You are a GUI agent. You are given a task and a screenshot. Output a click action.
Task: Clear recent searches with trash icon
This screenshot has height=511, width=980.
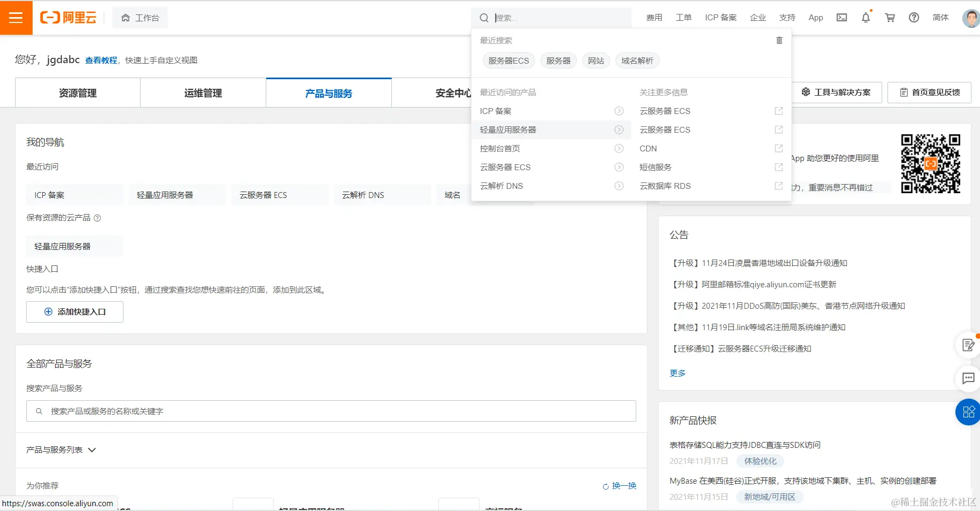coord(779,40)
